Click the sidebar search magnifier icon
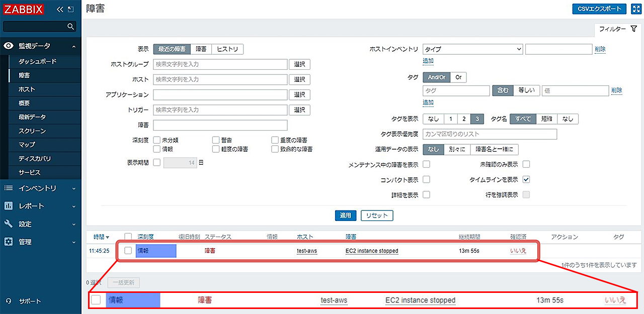Screen dimensions: 644x314 pos(70,26)
